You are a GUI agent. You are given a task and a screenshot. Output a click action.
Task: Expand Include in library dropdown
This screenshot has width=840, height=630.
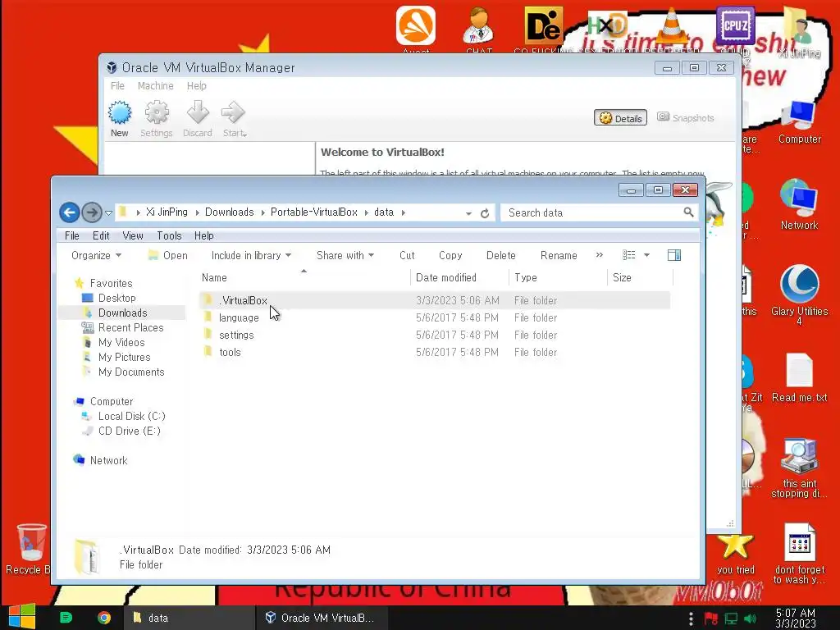(251, 256)
